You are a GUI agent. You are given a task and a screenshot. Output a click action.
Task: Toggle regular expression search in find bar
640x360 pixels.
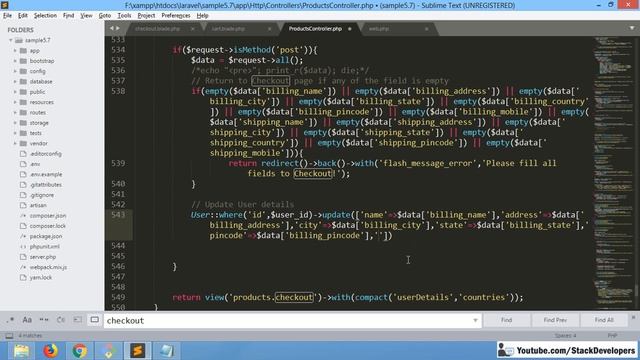pyautogui.click(x=10, y=320)
